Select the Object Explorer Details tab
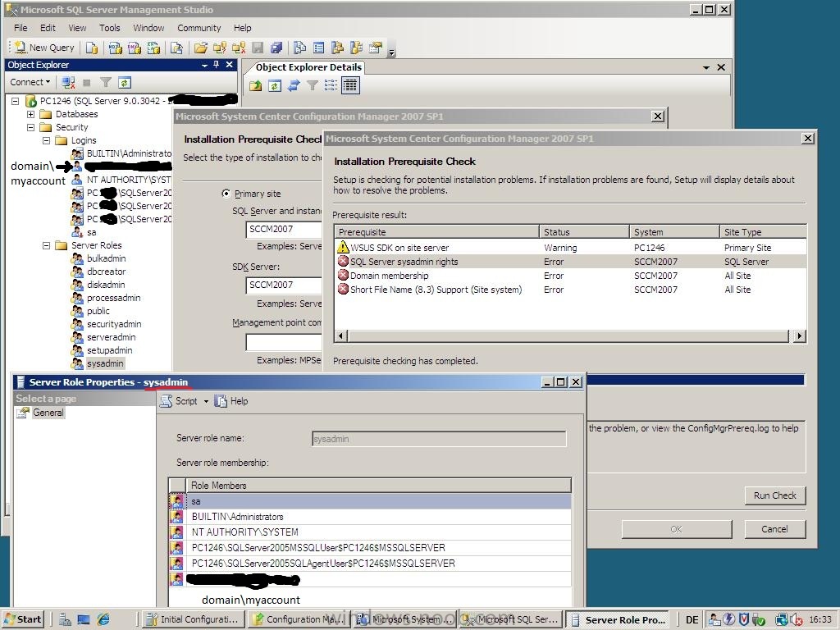The width and height of the screenshot is (840, 630). [x=308, y=67]
